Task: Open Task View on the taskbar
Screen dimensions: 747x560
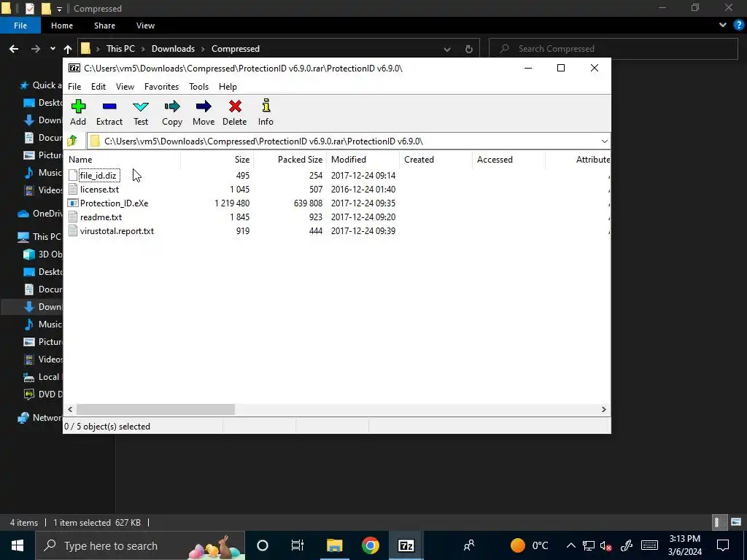Action: tap(298, 545)
